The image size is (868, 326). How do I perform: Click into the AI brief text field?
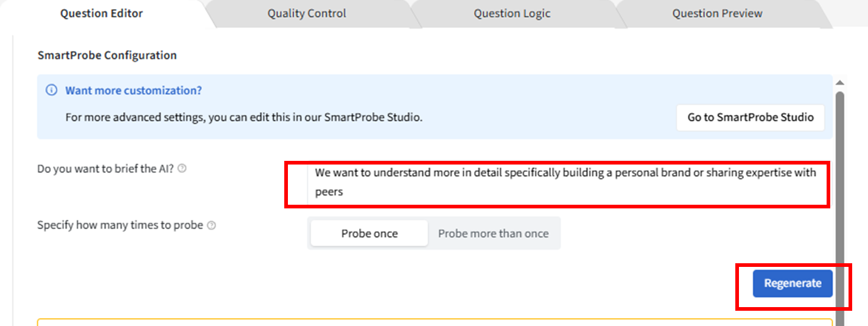[565, 182]
